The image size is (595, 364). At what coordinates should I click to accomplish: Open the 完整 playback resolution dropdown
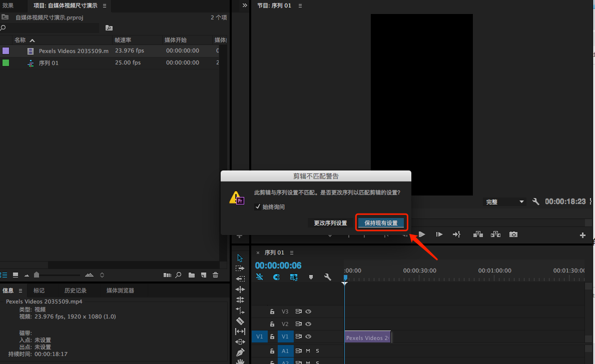point(505,202)
